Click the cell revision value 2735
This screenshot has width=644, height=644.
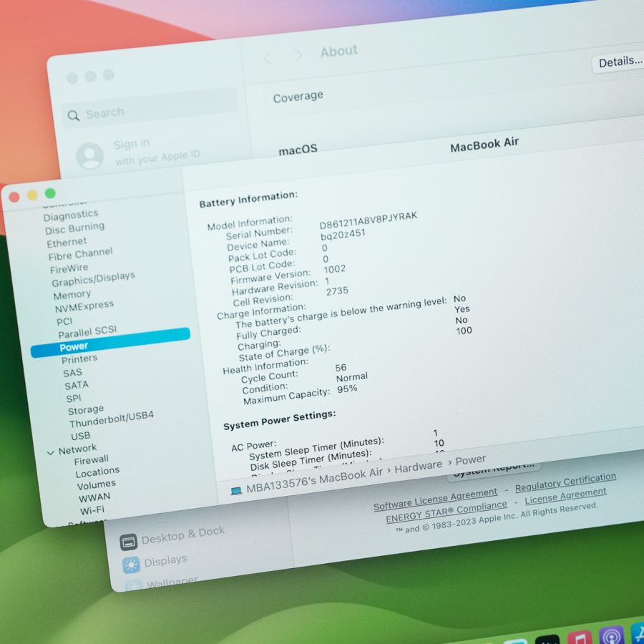click(337, 292)
